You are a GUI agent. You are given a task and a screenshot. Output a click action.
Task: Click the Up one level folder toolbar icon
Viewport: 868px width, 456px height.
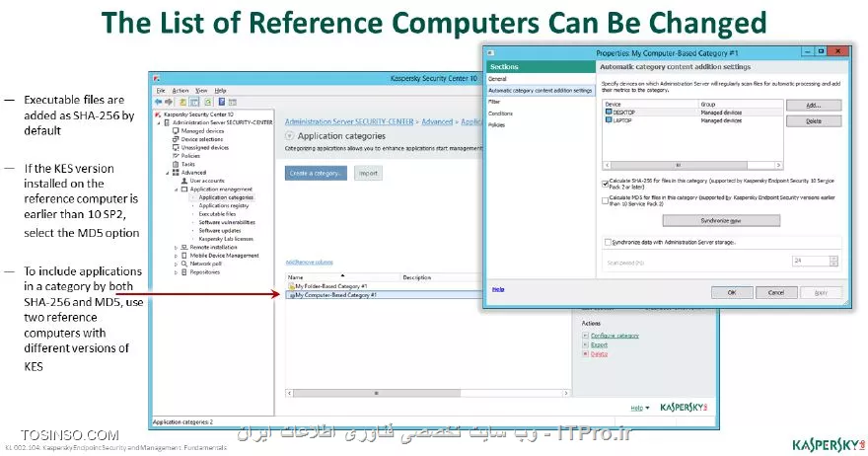(x=182, y=102)
